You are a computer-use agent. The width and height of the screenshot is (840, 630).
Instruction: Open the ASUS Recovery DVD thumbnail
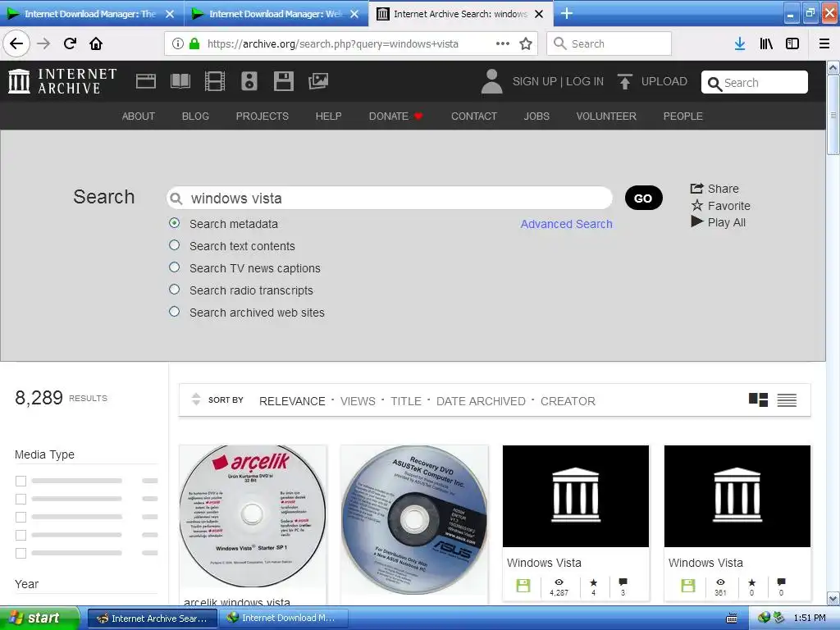tap(414, 519)
